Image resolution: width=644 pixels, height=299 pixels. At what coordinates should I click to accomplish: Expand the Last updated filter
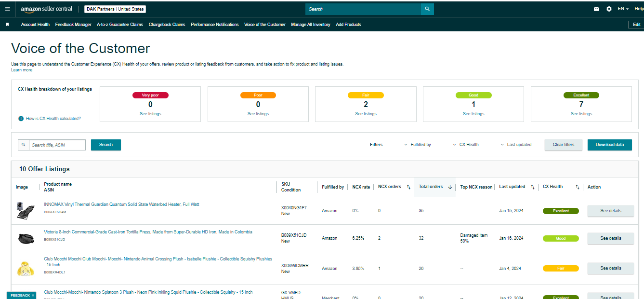click(x=516, y=145)
